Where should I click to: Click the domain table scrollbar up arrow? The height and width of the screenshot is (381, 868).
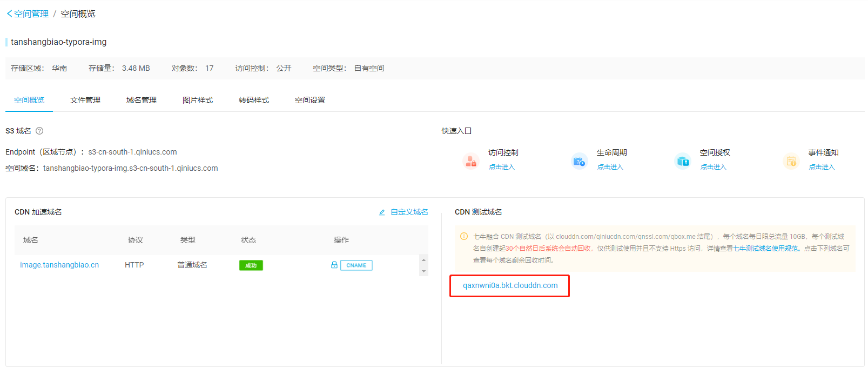[x=424, y=260]
